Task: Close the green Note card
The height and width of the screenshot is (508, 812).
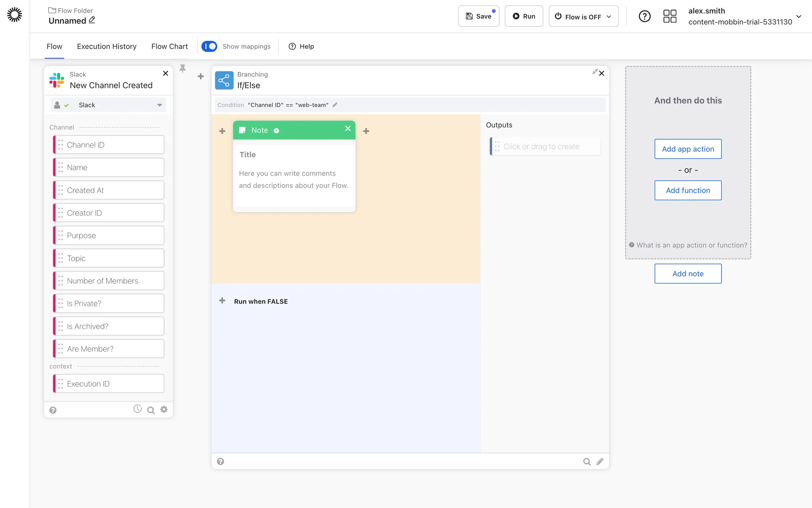Action: [x=348, y=128]
